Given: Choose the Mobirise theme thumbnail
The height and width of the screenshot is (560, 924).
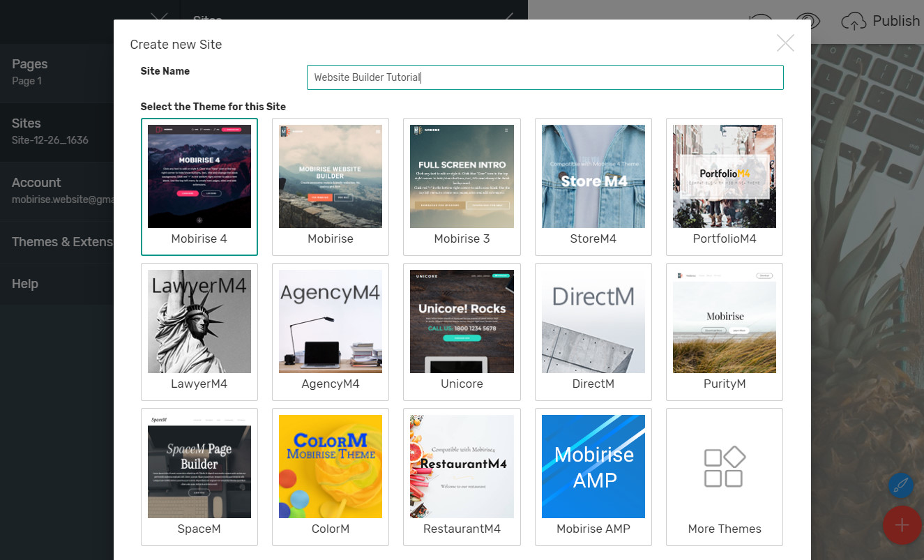Looking at the screenshot, I should point(331,187).
